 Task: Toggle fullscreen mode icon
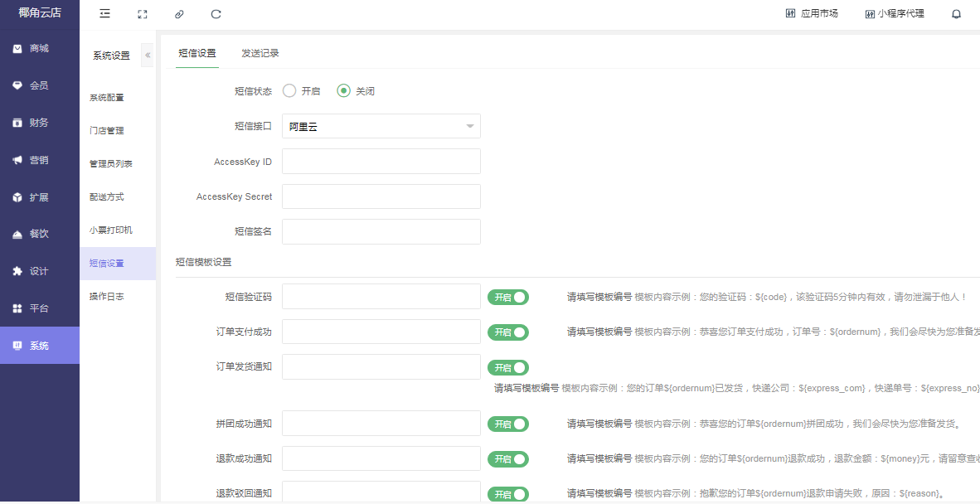tap(143, 14)
